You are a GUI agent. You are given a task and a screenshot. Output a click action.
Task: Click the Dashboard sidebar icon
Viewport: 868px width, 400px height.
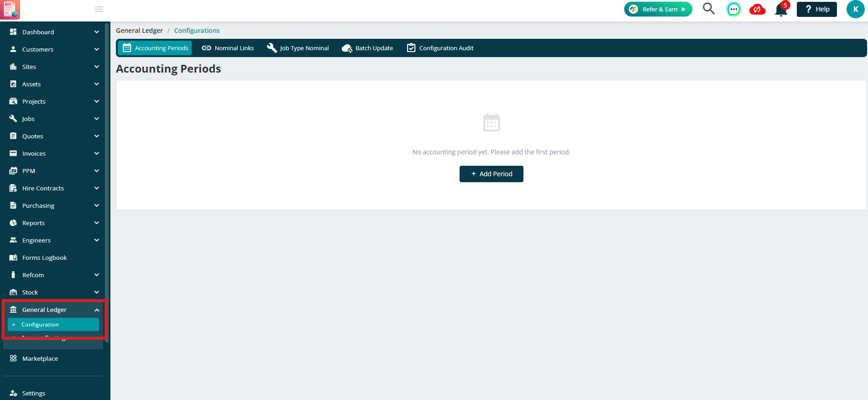tap(13, 32)
